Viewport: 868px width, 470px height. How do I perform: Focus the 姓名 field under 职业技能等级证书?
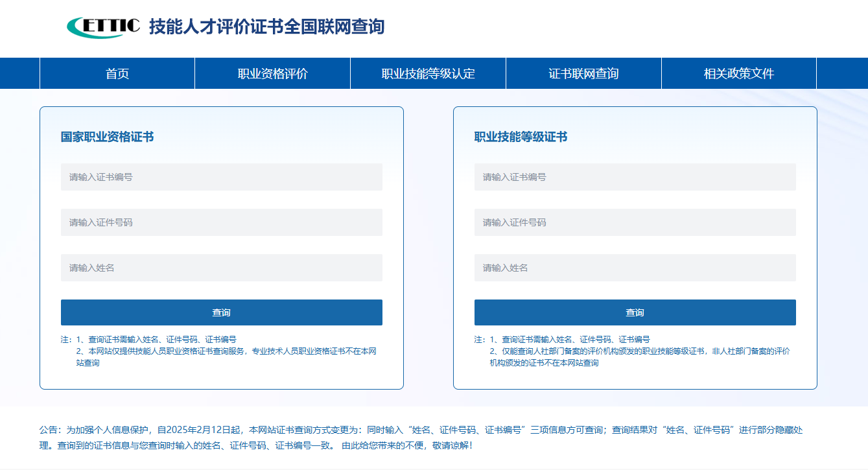[635, 268]
